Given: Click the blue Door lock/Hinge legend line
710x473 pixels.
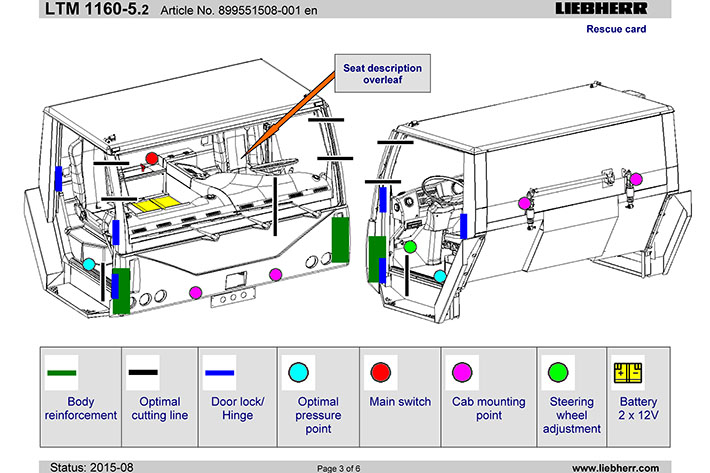Looking at the screenshot, I should click(x=220, y=373).
